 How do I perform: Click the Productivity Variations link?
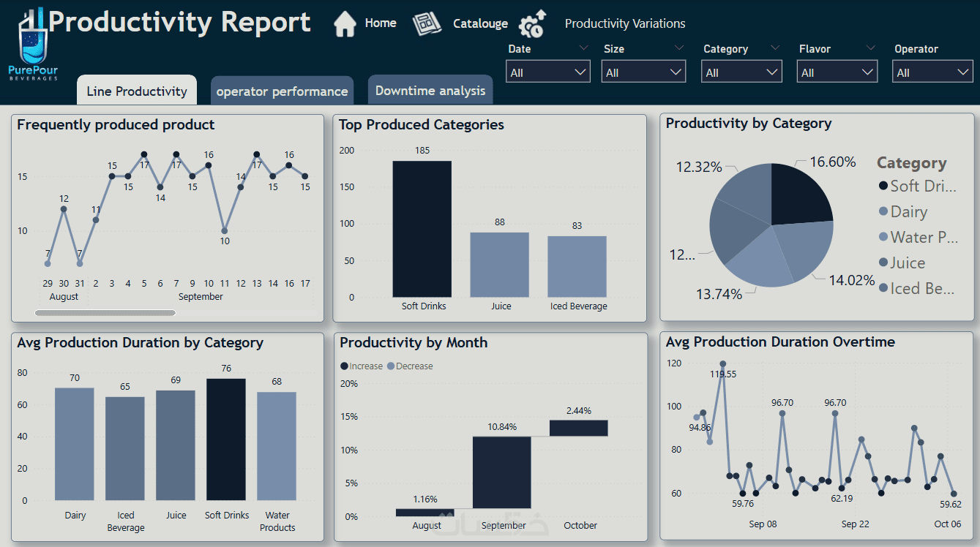[625, 24]
